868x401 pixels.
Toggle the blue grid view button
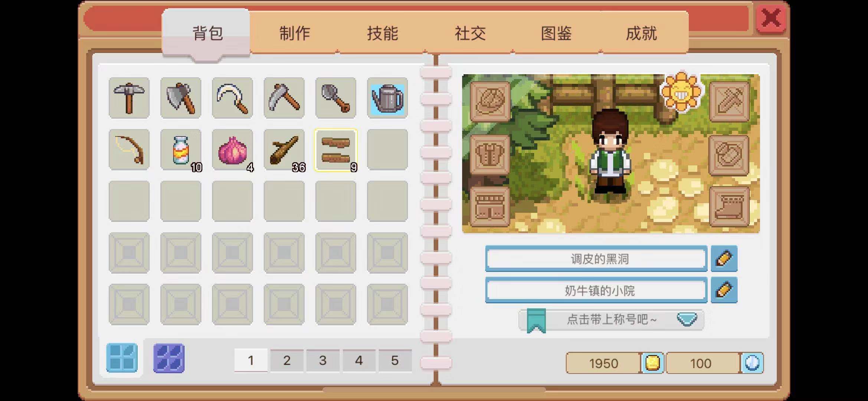tap(122, 358)
